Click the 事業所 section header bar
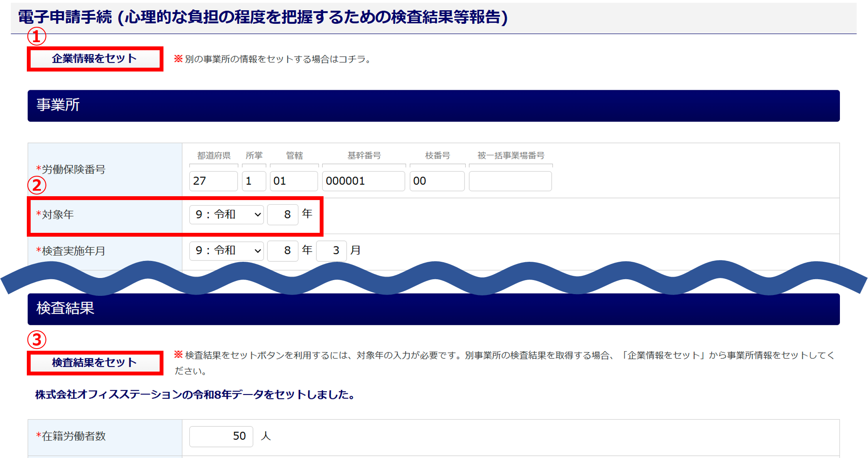Image resolution: width=868 pixels, height=458 pixels. point(433,106)
